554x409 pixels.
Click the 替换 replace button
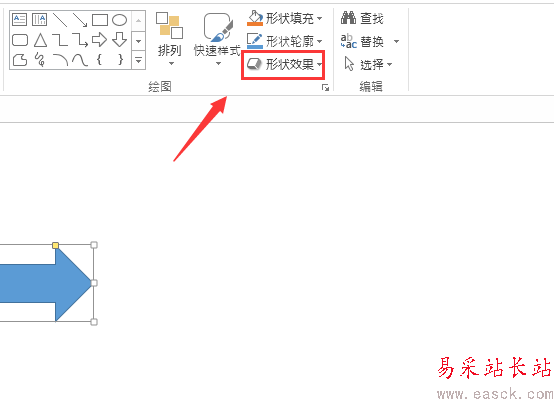click(370, 42)
